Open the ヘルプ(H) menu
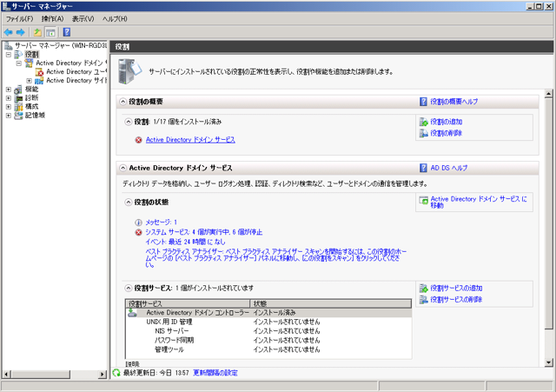This screenshot has height=392, width=556. click(x=115, y=19)
